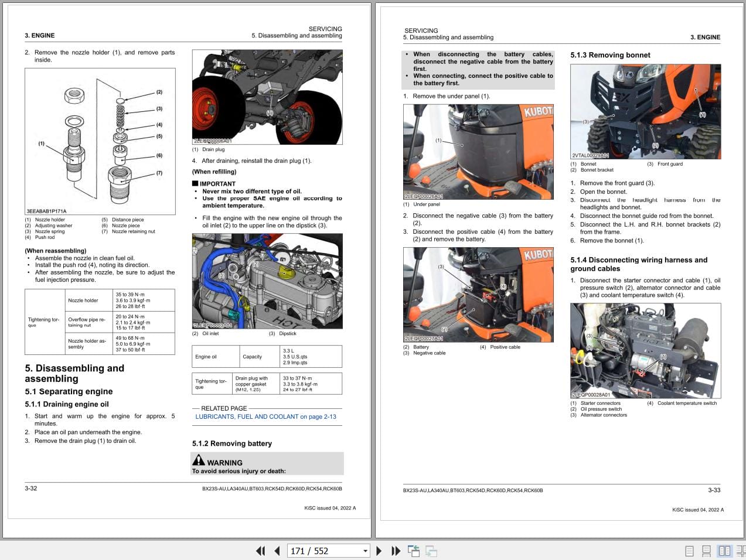The image size is (746, 560).
Task: Click the nozzle holder exploded diagram
Action: click(100, 141)
